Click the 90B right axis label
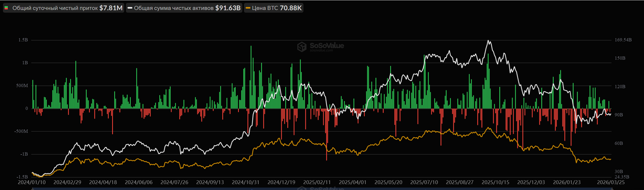 (619, 115)
